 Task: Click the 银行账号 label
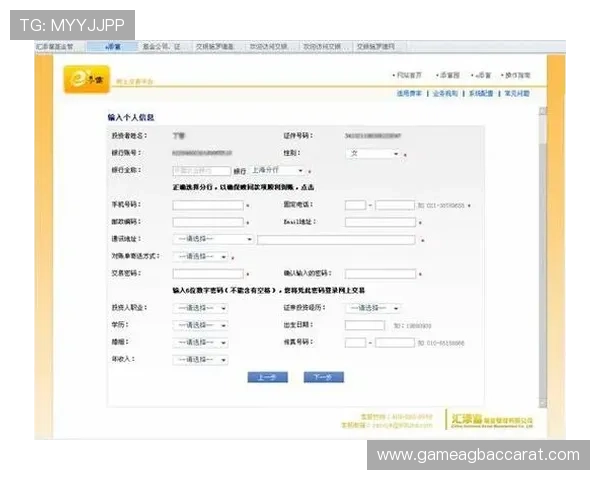pos(126,153)
